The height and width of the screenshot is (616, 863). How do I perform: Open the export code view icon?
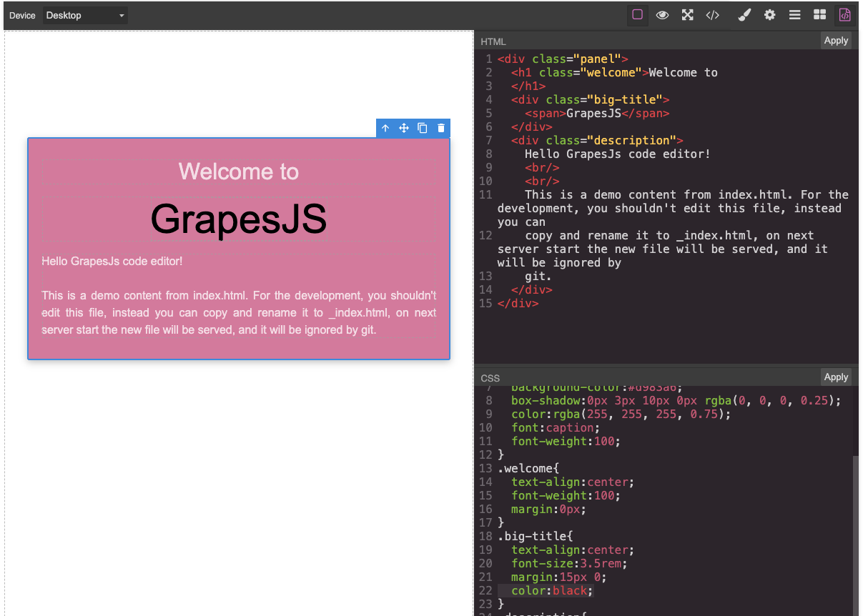713,15
